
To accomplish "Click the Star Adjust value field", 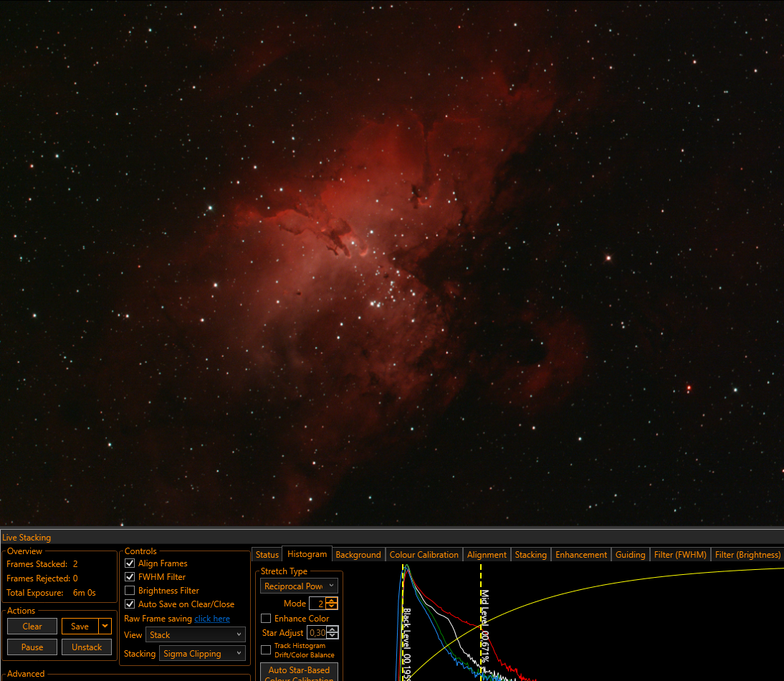I will [x=317, y=632].
